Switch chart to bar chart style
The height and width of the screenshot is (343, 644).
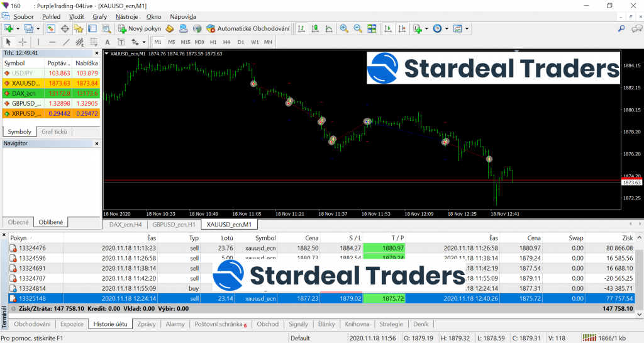(301, 28)
